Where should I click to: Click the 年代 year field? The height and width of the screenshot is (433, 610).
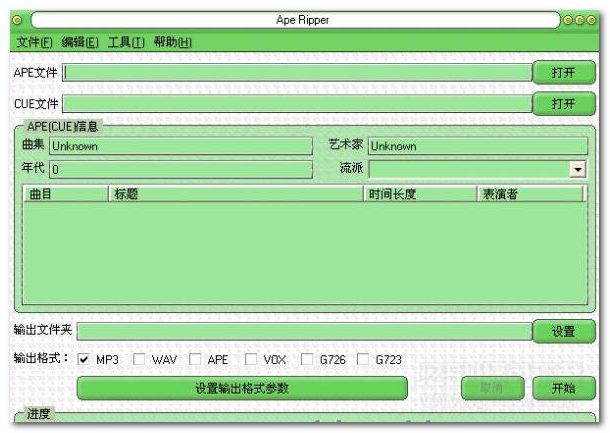click(181, 170)
